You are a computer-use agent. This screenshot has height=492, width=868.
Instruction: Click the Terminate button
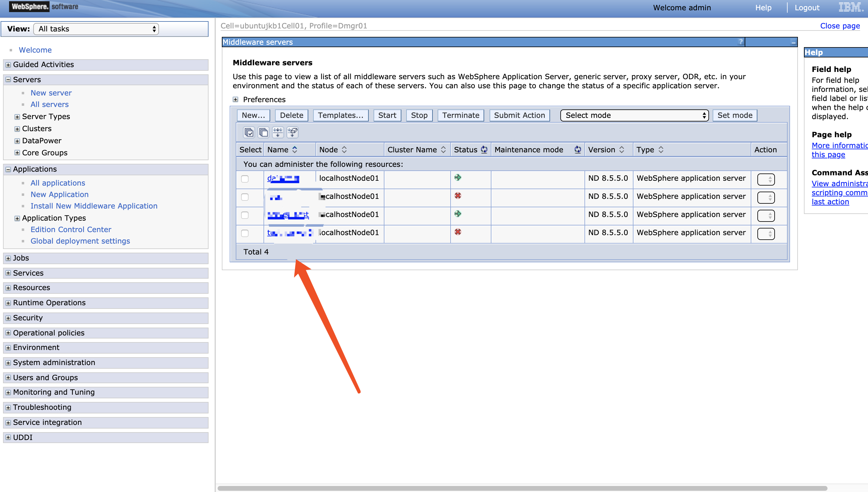(x=461, y=115)
